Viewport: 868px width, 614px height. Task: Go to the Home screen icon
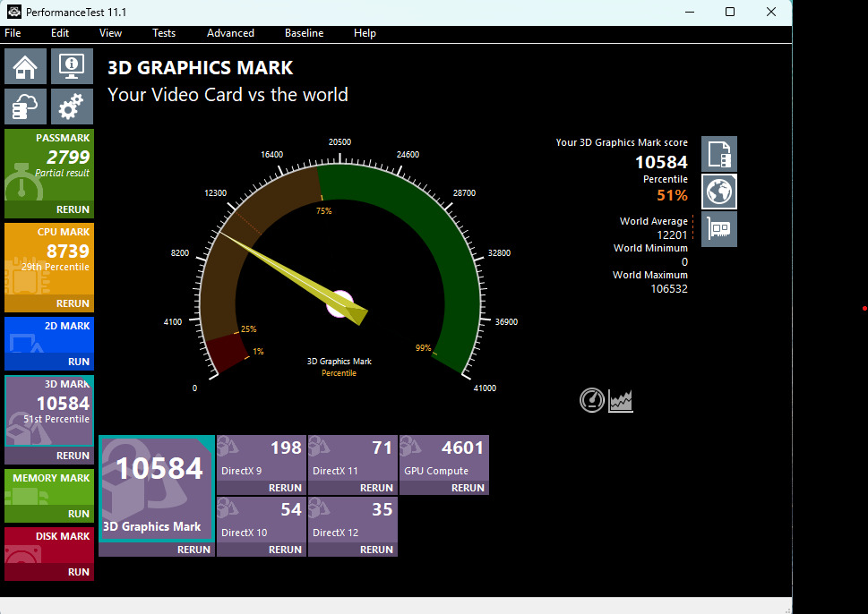click(x=25, y=66)
